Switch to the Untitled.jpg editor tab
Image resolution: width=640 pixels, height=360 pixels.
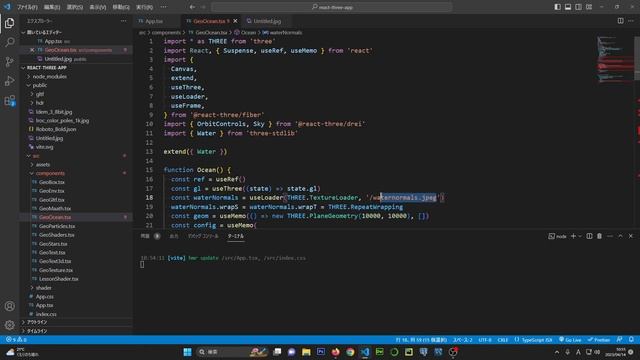coord(267,21)
